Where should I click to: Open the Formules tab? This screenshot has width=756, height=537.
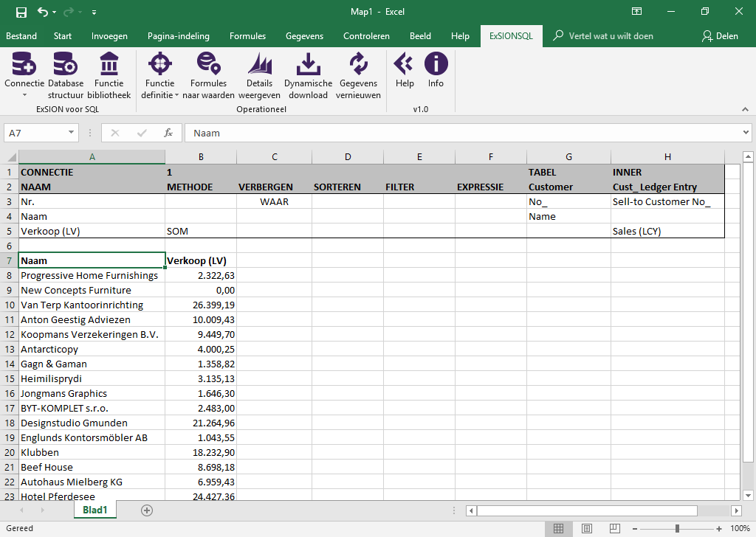point(247,36)
